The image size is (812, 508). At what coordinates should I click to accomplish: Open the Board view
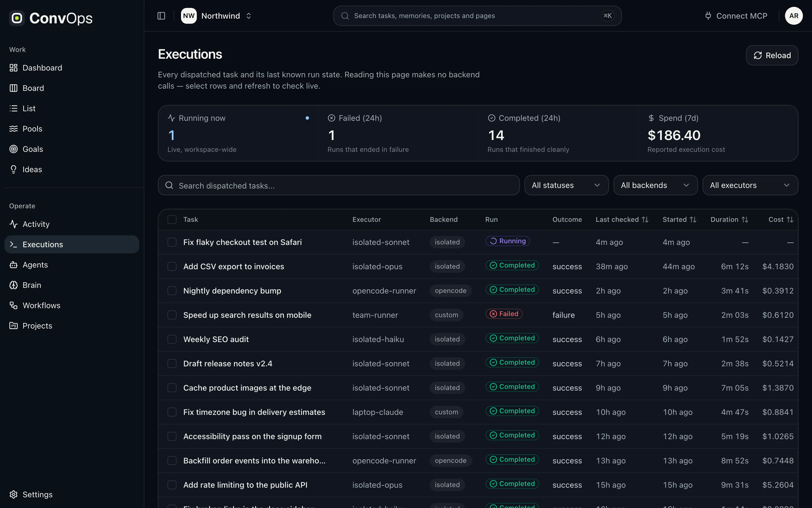(x=72, y=88)
